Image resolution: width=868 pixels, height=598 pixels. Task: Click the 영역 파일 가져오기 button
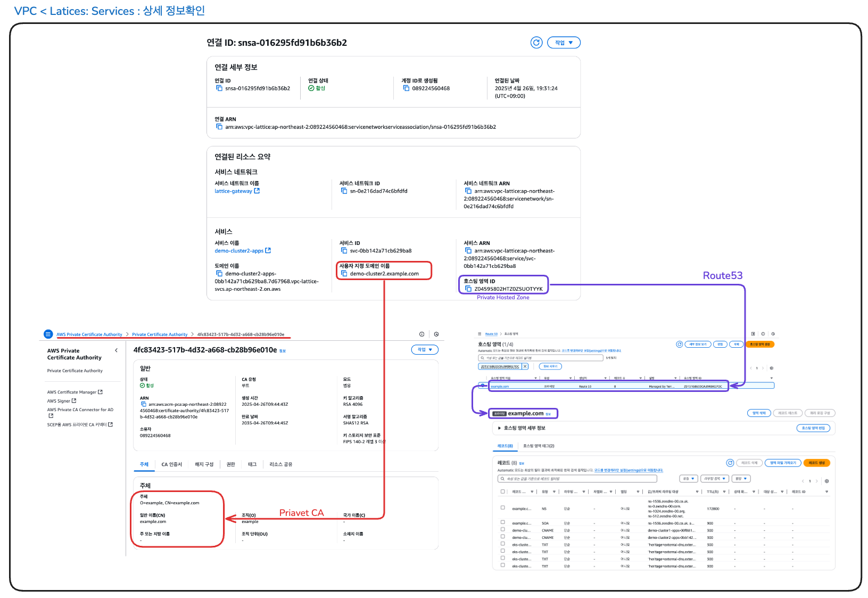pyautogui.click(x=783, y=463)
